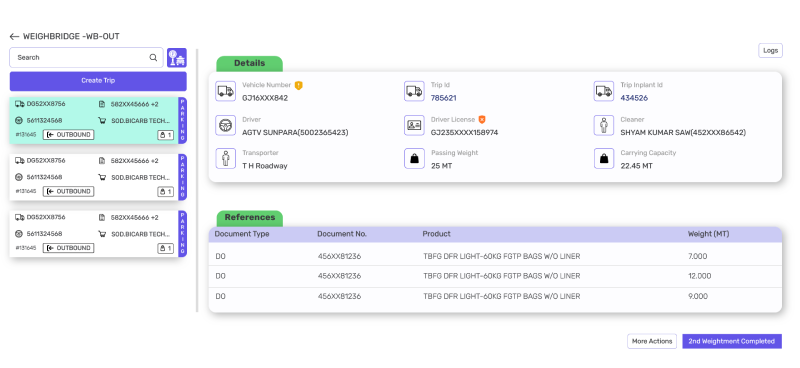Click the truck icon in the highlighted green trip card

click(20, 104)
